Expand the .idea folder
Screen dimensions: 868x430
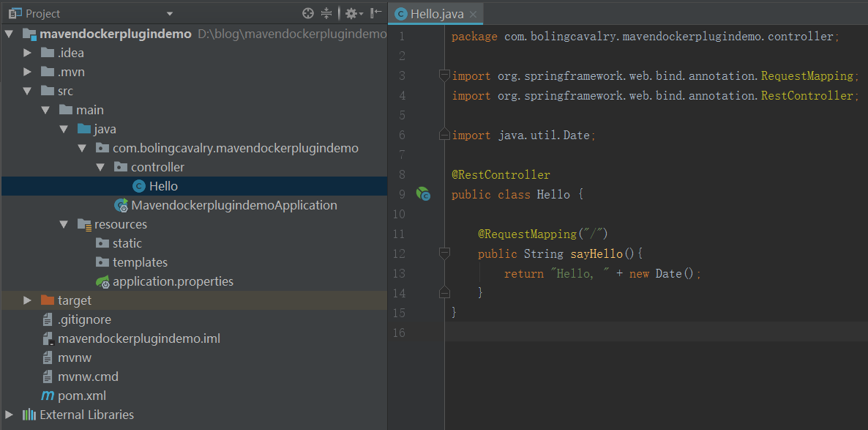(26, 53)
